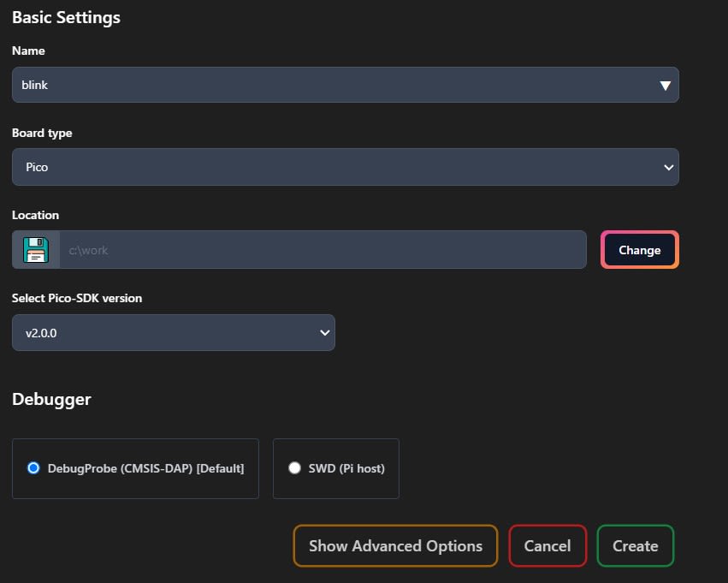The height and width of the screenshot is (583, 728).
Task: Click the Basic Settings heading
Action: (x=66, y=18)
